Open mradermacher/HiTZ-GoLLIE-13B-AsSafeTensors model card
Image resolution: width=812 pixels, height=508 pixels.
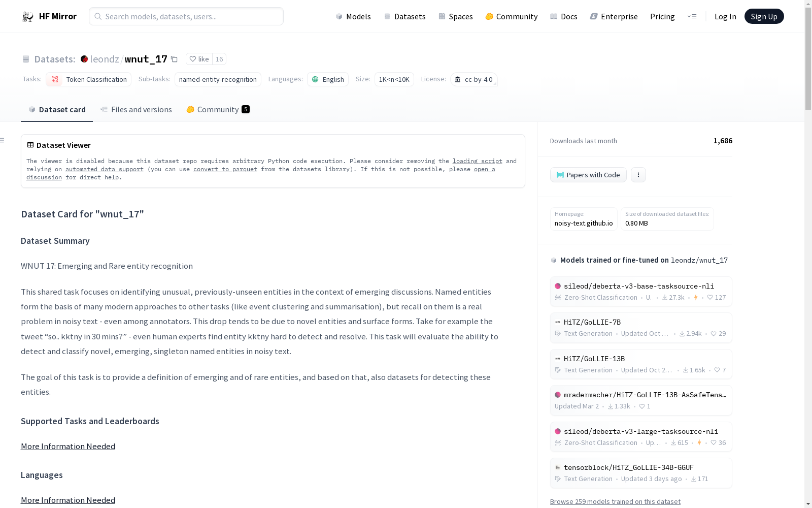pyautogui.click(x=641, y=400)
